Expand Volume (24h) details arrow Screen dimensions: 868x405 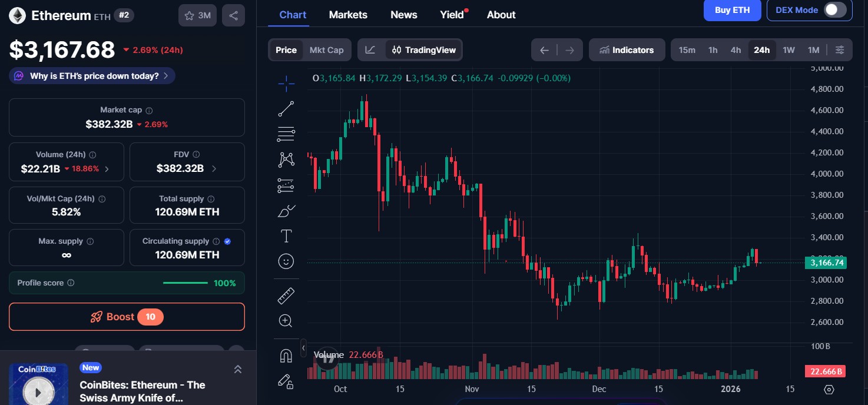pos(106,168)
